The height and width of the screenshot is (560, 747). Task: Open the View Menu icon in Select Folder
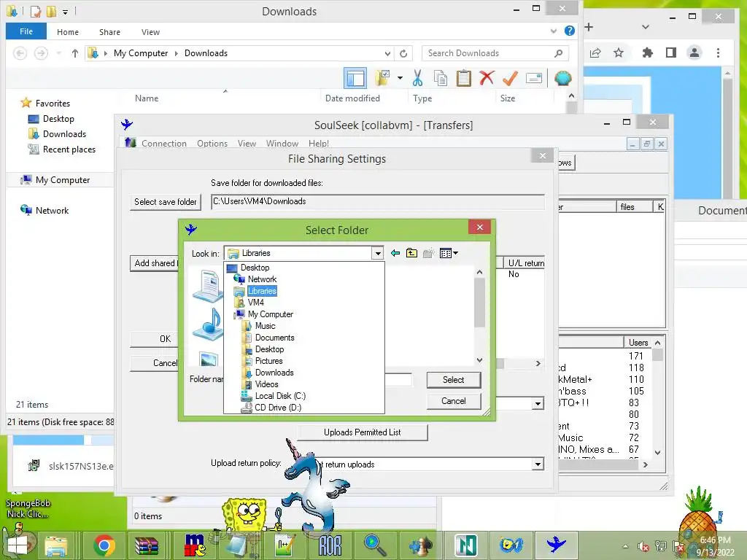449,253
